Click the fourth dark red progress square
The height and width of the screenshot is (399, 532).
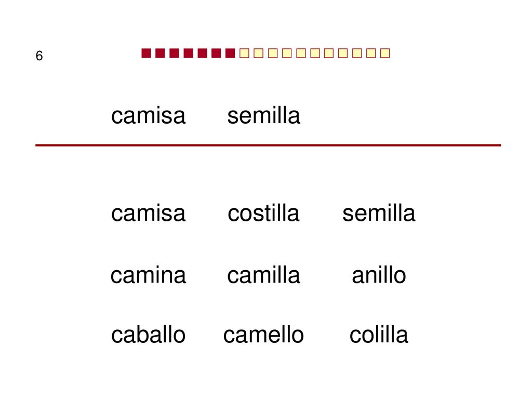(x=188, y=54)
